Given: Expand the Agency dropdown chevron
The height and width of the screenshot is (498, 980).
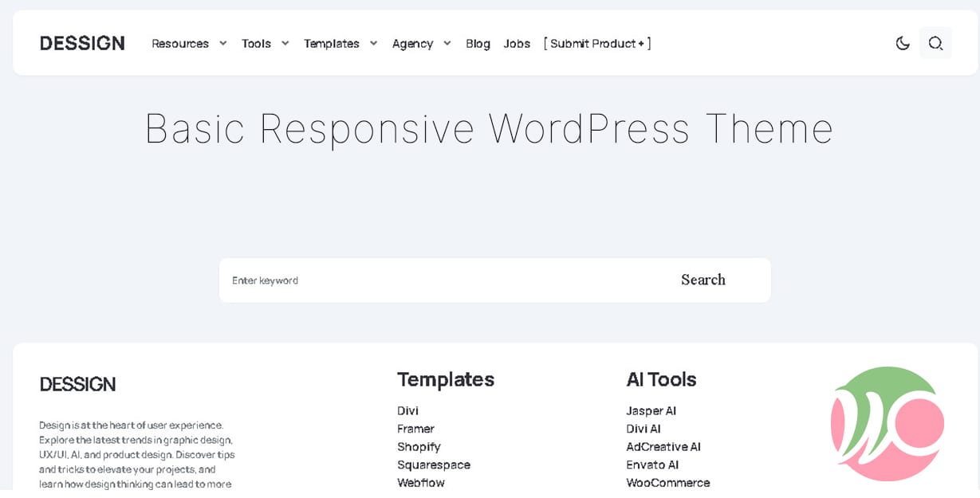Looking at the screenshot, I should click(447, 43).
